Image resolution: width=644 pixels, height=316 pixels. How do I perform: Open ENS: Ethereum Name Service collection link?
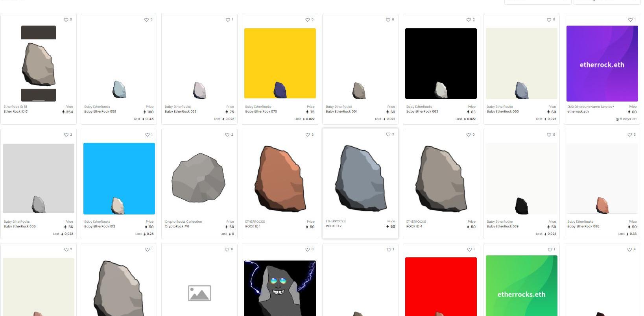[590, 107]
